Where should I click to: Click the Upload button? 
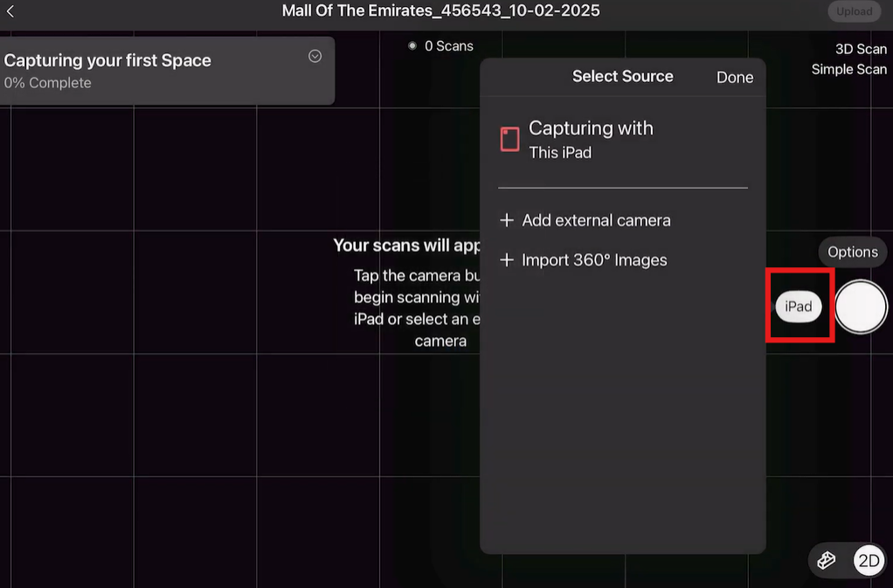pyautogui.click(x=854, y=11)
